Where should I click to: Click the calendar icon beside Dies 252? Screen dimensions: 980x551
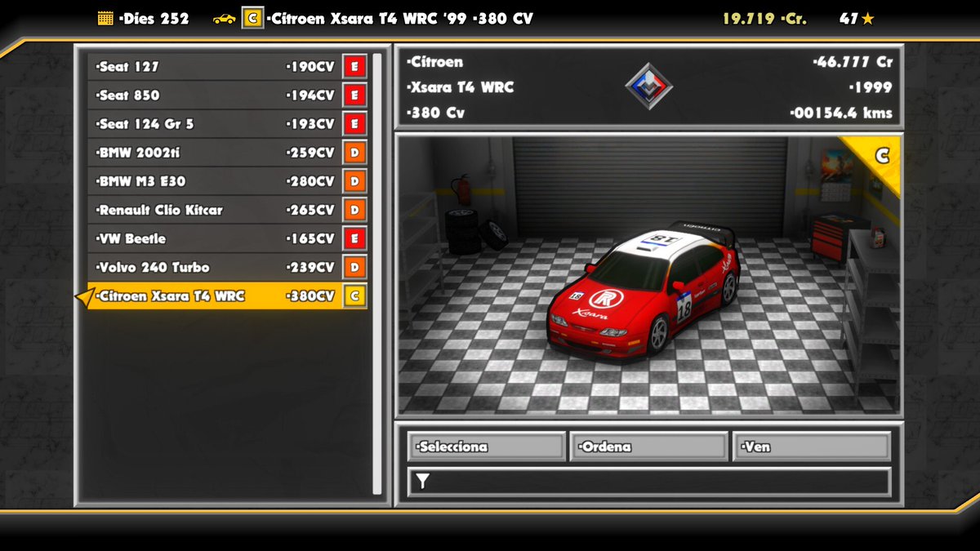(x=105, y=18)
